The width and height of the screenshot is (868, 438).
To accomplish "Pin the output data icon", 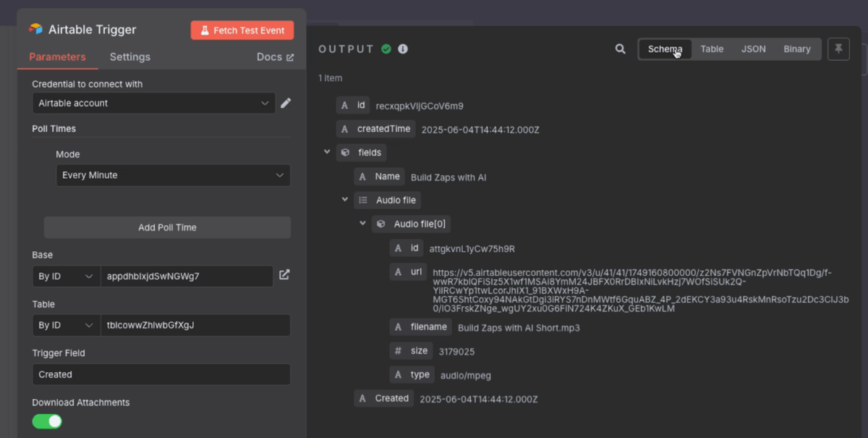I will click(838, 49).
